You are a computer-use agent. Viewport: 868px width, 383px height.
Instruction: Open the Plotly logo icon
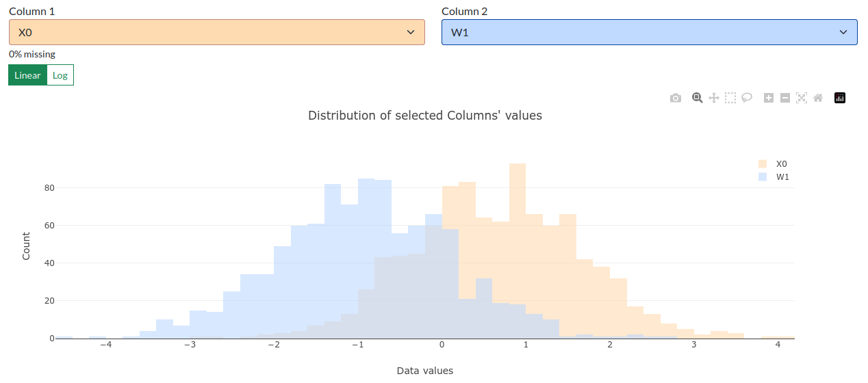pos(840,98)
